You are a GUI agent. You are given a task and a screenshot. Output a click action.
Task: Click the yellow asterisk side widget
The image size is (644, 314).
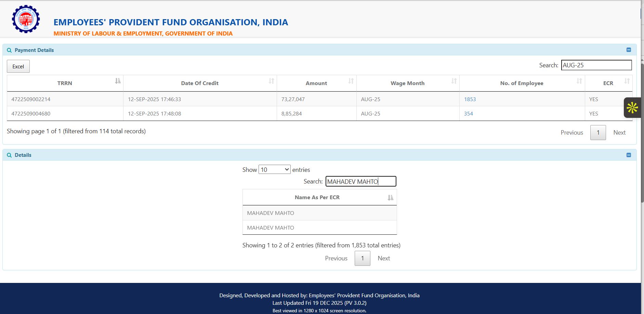click(x=632, y=108)
